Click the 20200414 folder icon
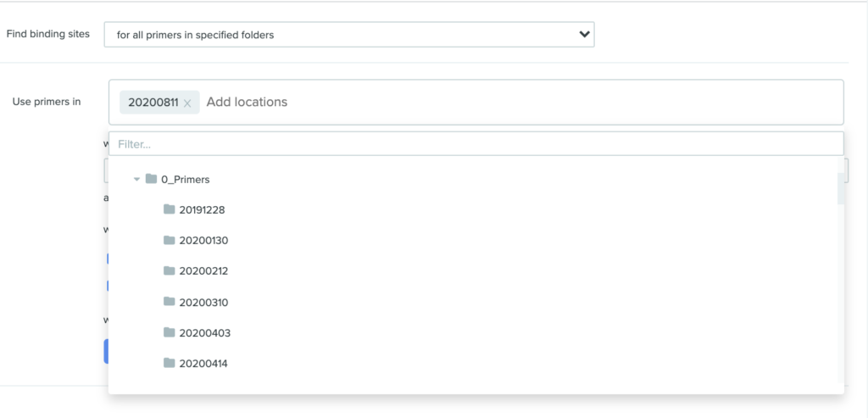The width and height of the screenshot is (868, 418). coord(170,363)
